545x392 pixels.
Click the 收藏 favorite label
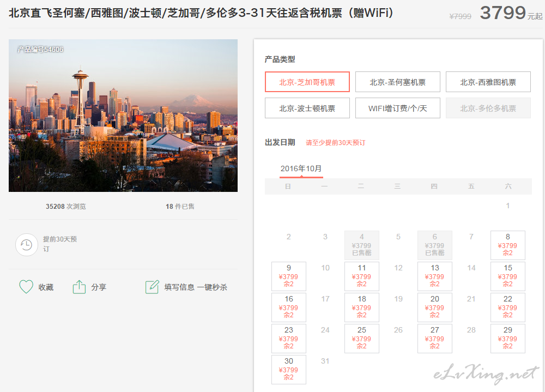46,287
